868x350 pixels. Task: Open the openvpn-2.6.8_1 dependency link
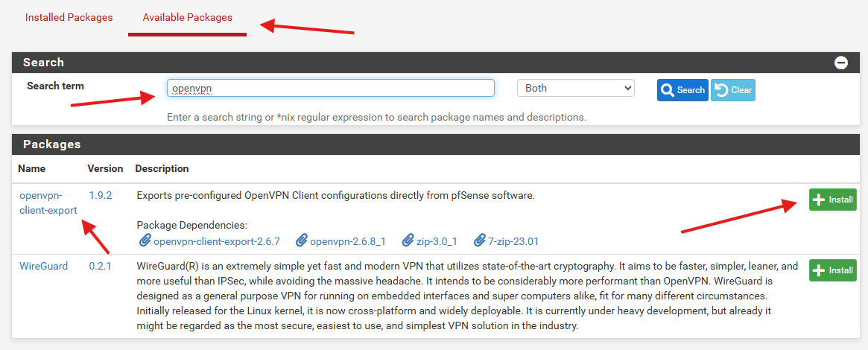point(348,241)
